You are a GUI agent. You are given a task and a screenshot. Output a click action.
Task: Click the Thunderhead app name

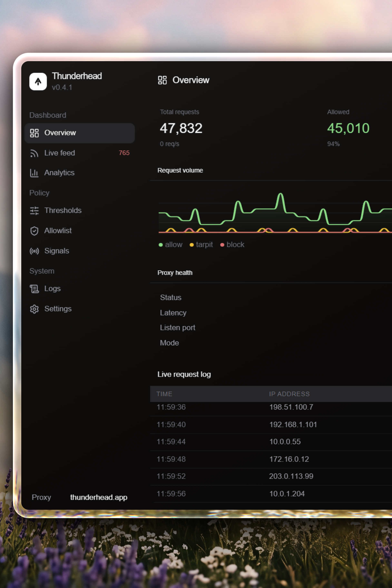(x=77, y=76)
